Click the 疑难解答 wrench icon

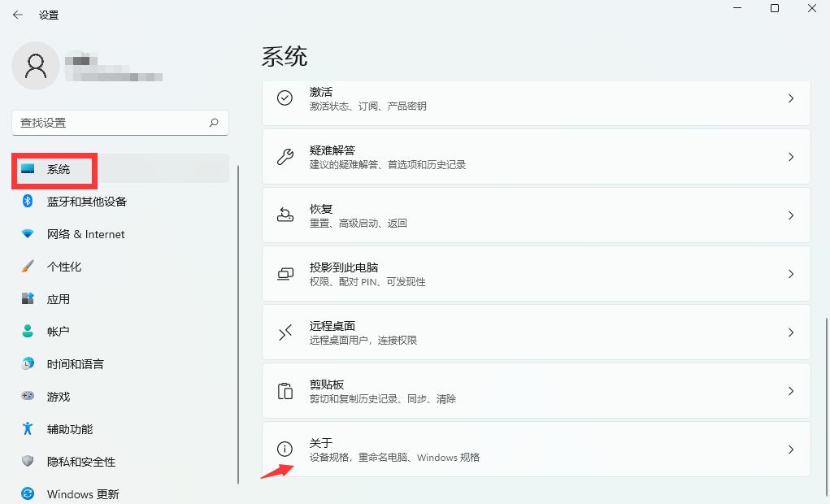pos(285,157)
